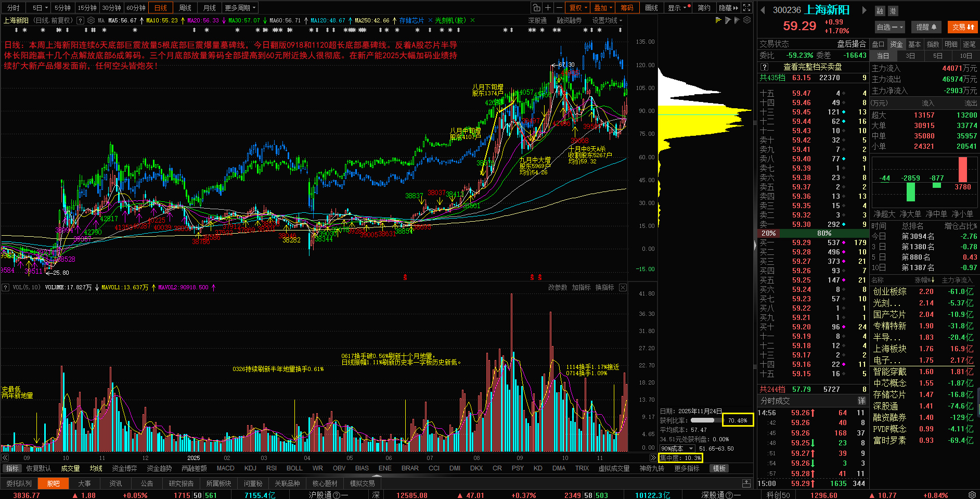Open the 股吧 bottom tab
Image resolution: width=980 pixels, height=499 pixels.
53,483
